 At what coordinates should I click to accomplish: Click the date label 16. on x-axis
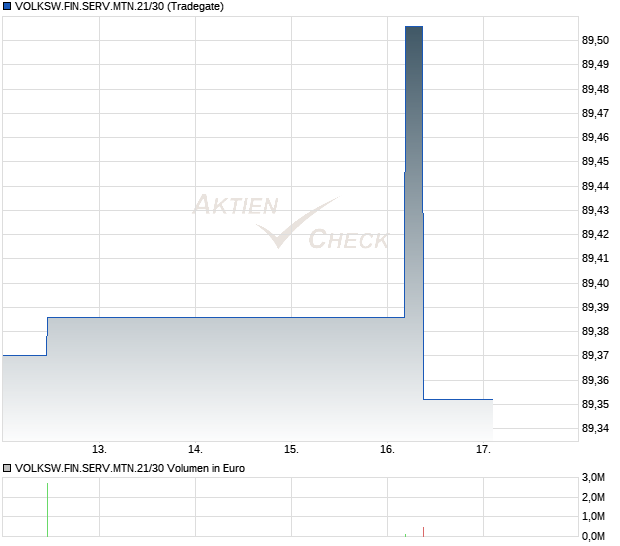(388, 450)
